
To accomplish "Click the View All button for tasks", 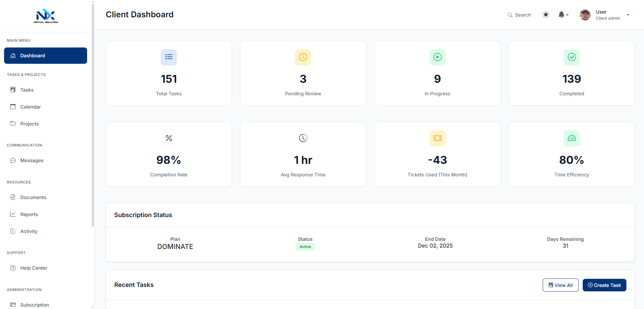I will [560, 285].
